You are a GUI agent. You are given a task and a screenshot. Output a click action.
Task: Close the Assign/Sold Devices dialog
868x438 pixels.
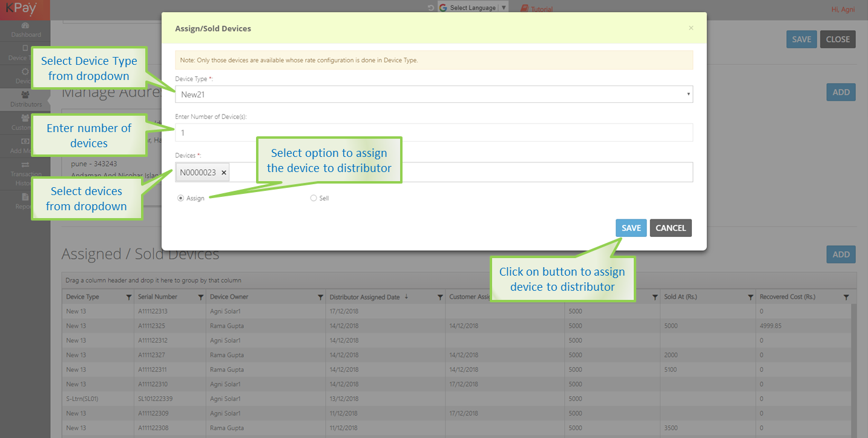691,28
